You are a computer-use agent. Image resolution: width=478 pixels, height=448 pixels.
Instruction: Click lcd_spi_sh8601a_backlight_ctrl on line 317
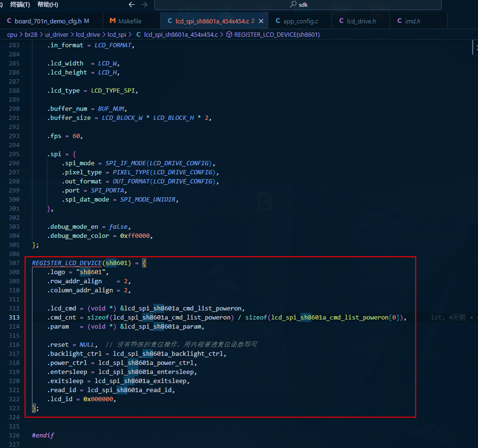tap(168, 354)
